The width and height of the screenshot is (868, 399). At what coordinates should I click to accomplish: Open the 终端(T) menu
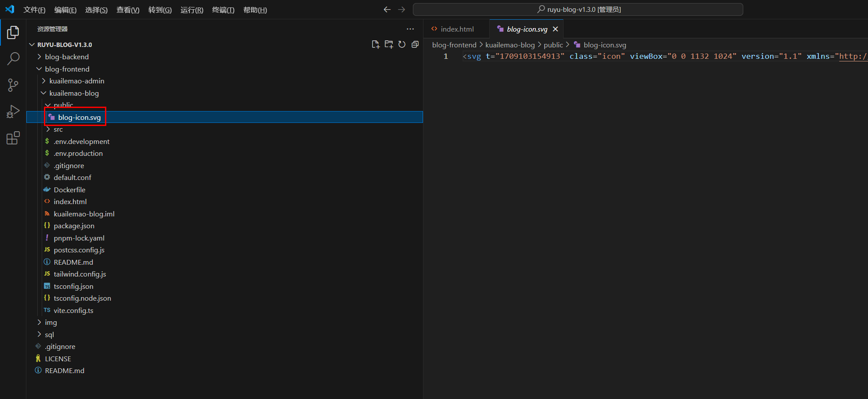223,10
